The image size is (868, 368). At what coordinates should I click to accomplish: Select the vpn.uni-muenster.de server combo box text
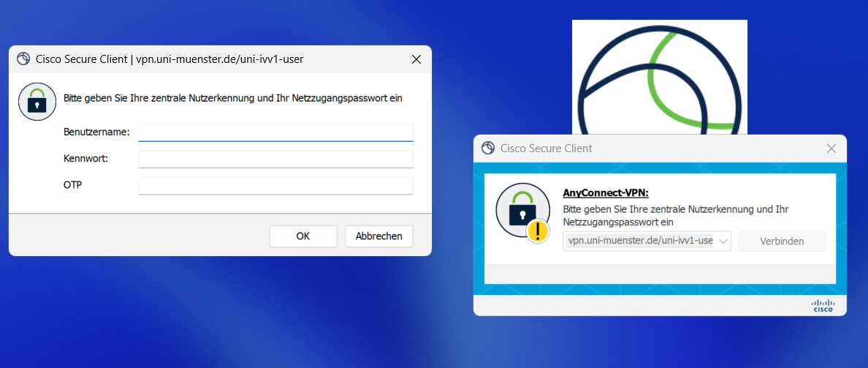coord(639,241)
